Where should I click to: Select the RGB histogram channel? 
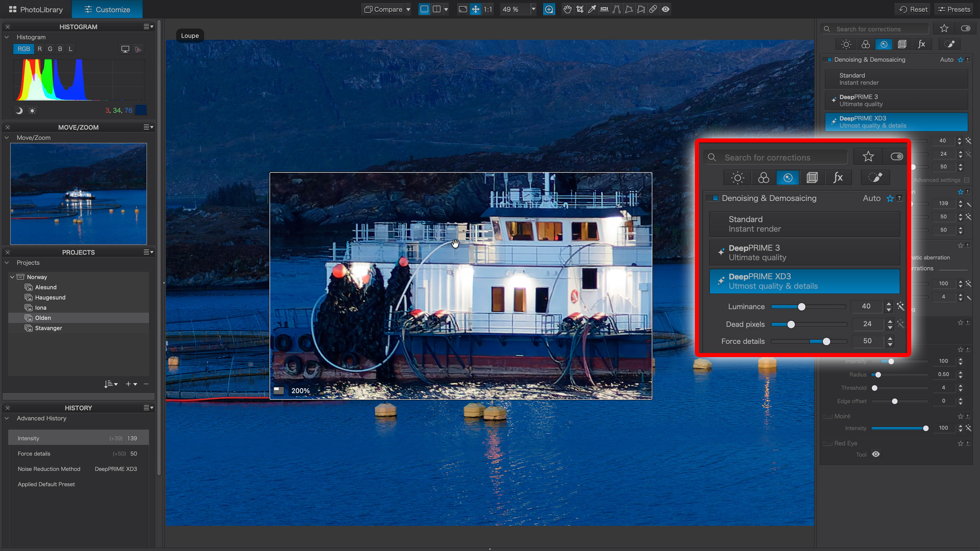pyautogui.click(x=23, y=49)
